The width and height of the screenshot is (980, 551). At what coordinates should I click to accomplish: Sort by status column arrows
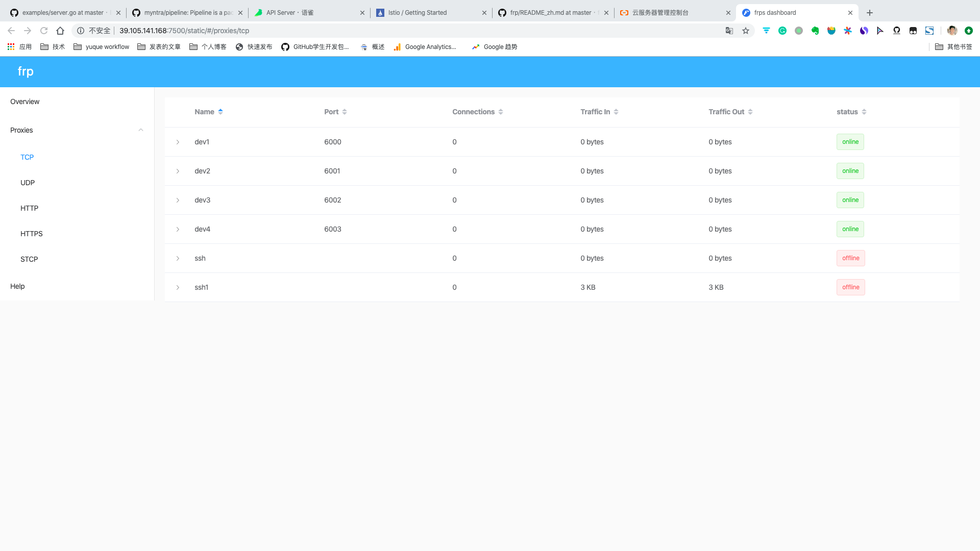click(x=864, y=112)
